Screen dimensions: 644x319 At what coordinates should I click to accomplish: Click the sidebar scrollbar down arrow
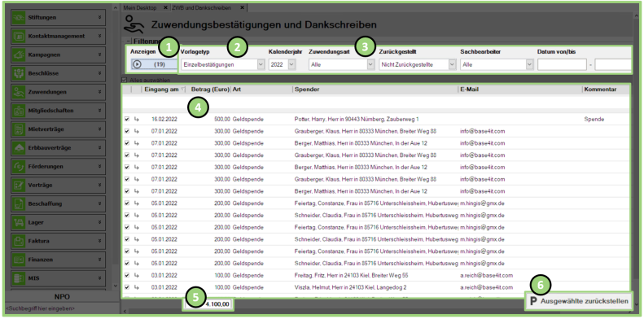(x=115, y=286)
